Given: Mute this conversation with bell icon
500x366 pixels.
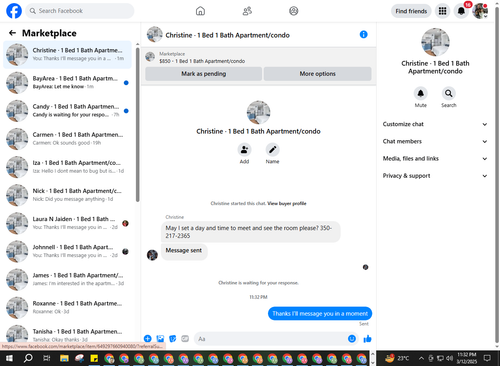Looking at the screenshot, I should click(421, 93).
